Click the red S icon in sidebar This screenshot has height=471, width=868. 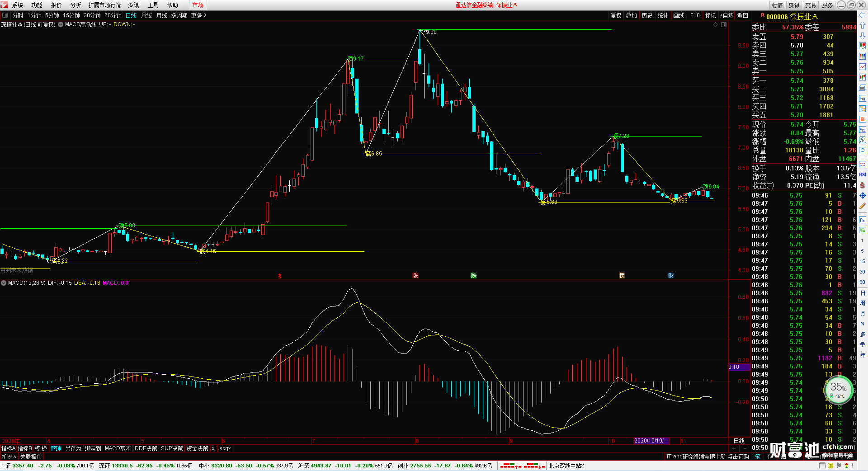click(862, 185)
